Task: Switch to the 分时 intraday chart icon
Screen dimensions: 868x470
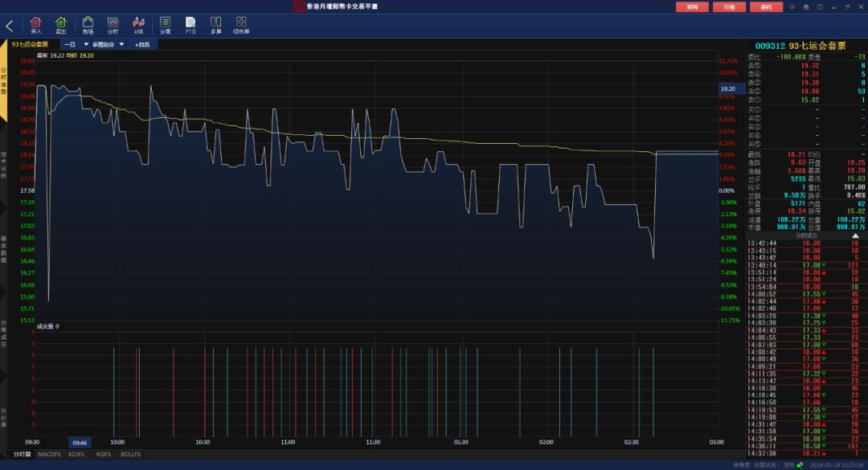Action: [x=113, y=25]
